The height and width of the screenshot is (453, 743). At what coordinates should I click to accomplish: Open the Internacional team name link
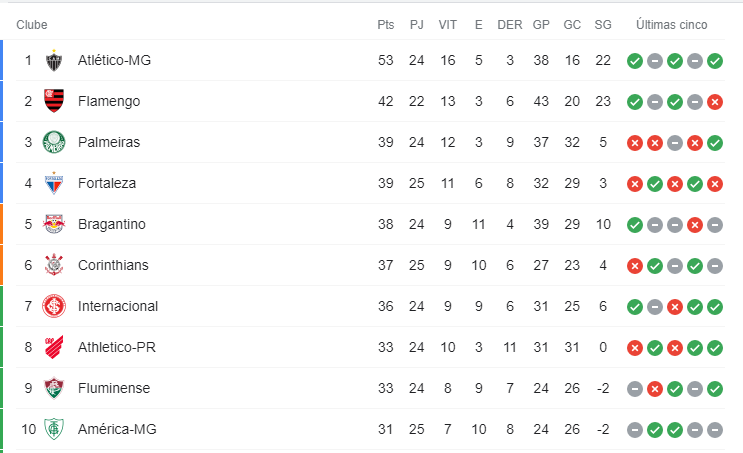pos(118,306)
